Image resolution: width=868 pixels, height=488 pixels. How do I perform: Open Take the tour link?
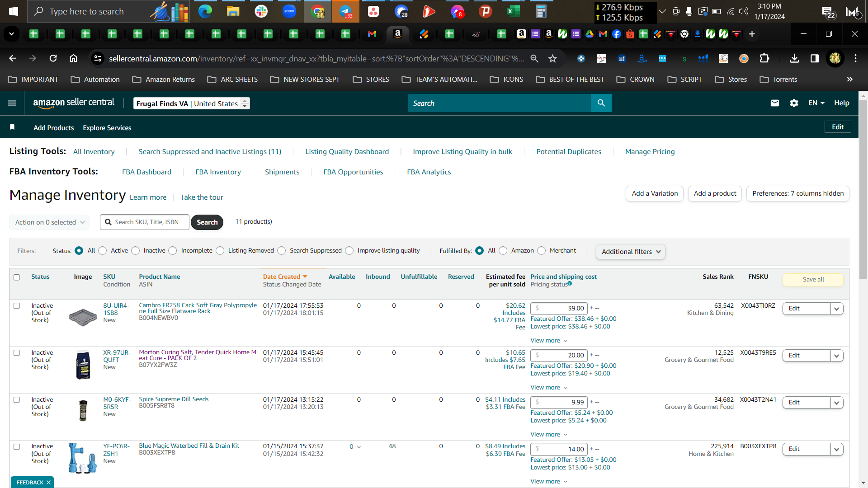point(202,197)
